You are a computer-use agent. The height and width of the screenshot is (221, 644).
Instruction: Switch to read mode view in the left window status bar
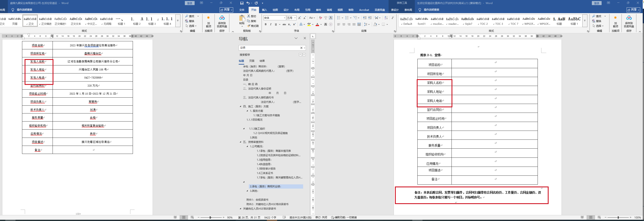click(175, 217)
